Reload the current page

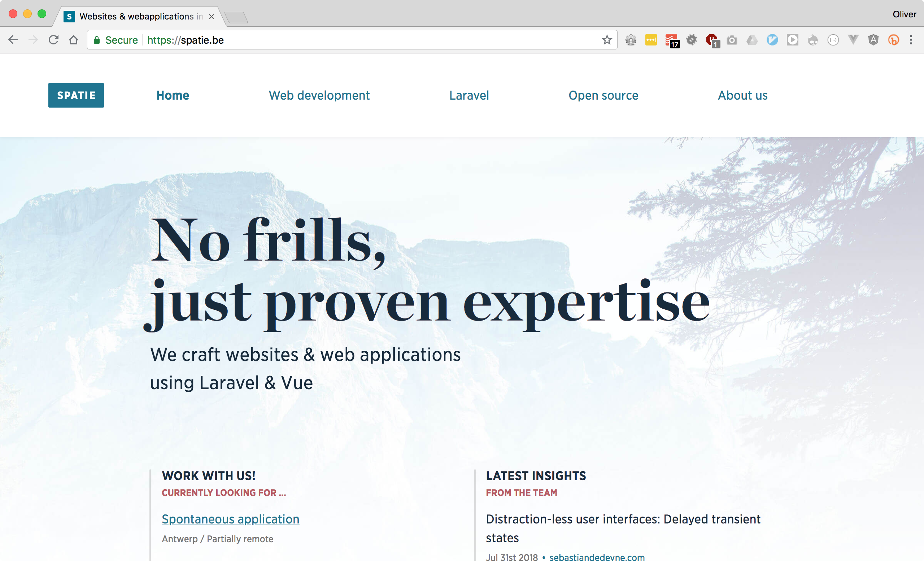point(54,40)
